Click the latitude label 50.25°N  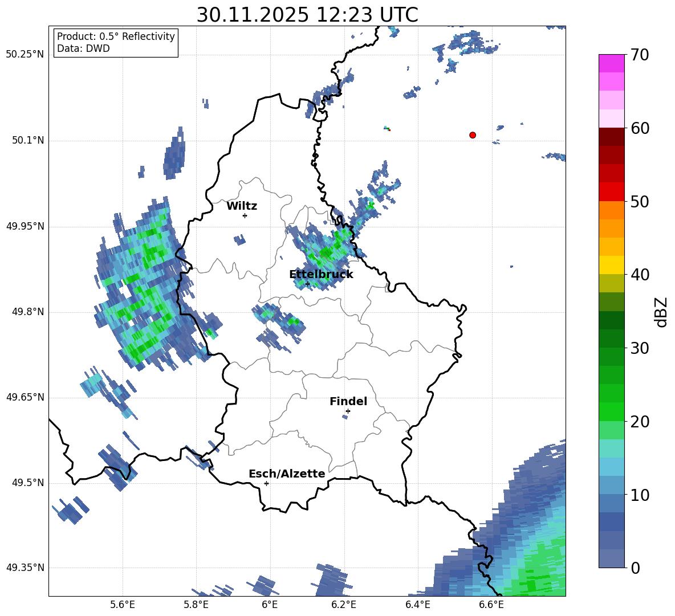click(x=25, y=55)
